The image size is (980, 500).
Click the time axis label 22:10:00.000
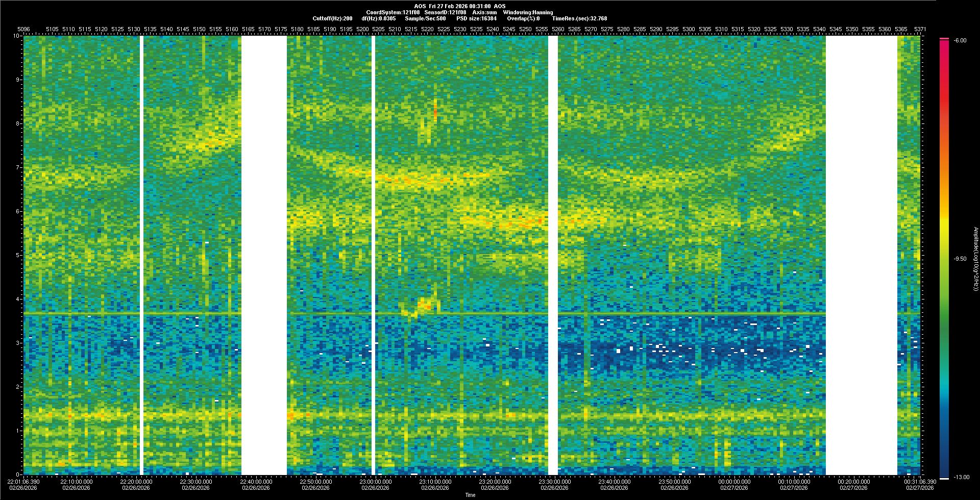[x=77, y=482]
